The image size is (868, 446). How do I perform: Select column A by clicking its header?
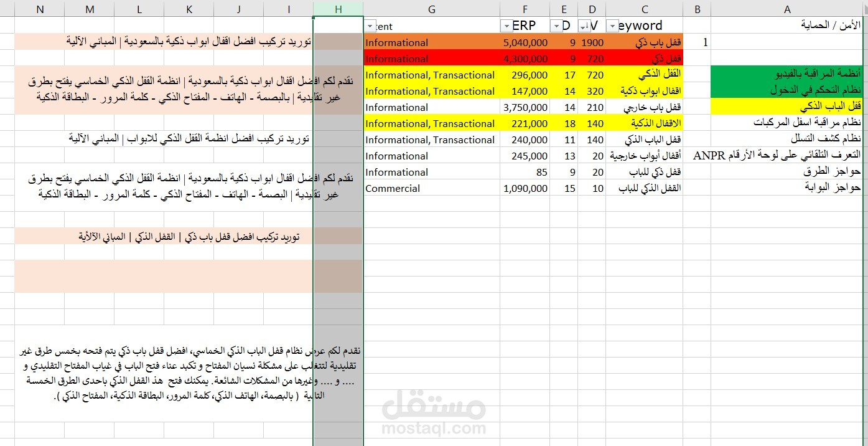787,9
